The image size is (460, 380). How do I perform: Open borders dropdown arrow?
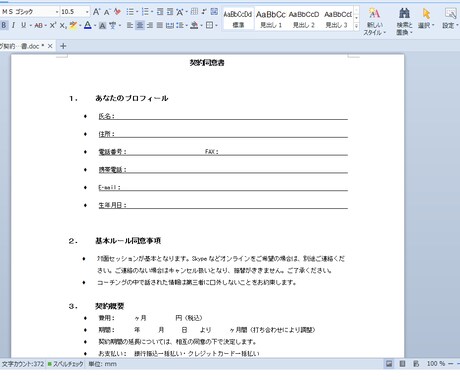216,25
